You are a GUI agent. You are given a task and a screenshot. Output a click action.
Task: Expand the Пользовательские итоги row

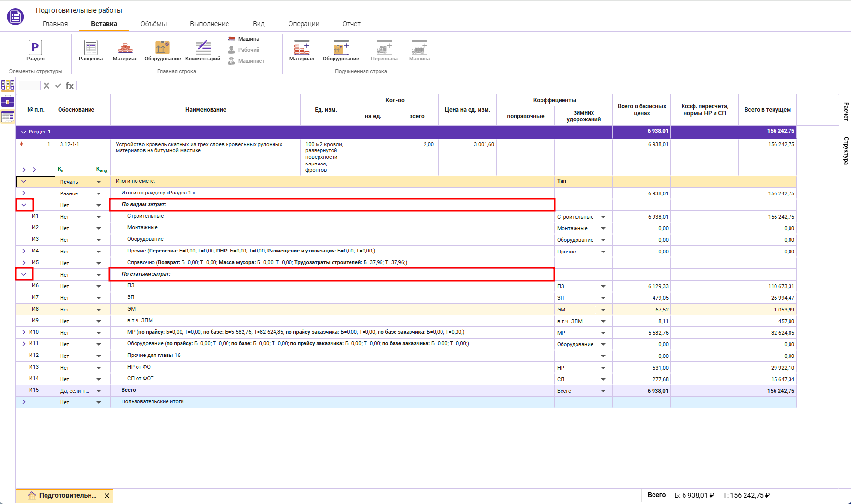pos(24,402)
